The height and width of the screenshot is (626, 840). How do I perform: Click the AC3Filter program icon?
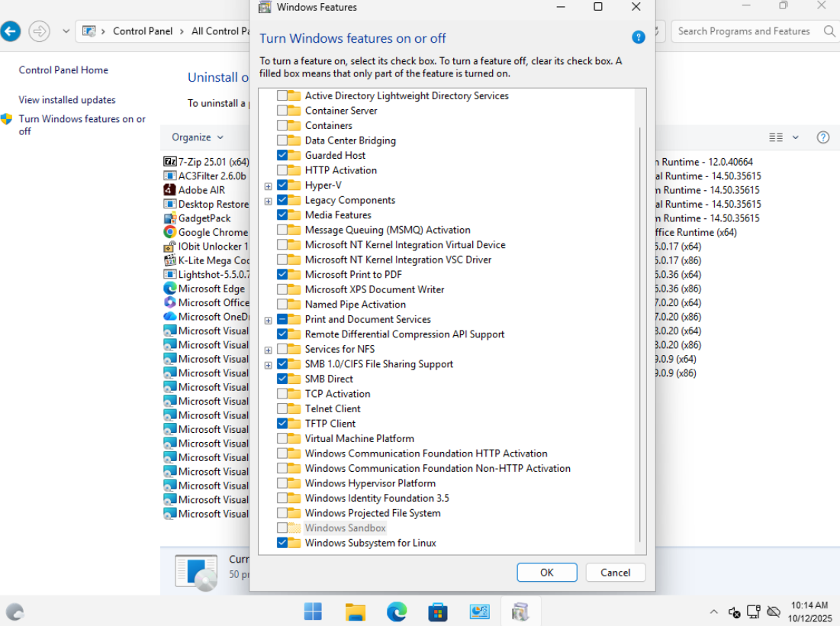(x=170, y=176)
